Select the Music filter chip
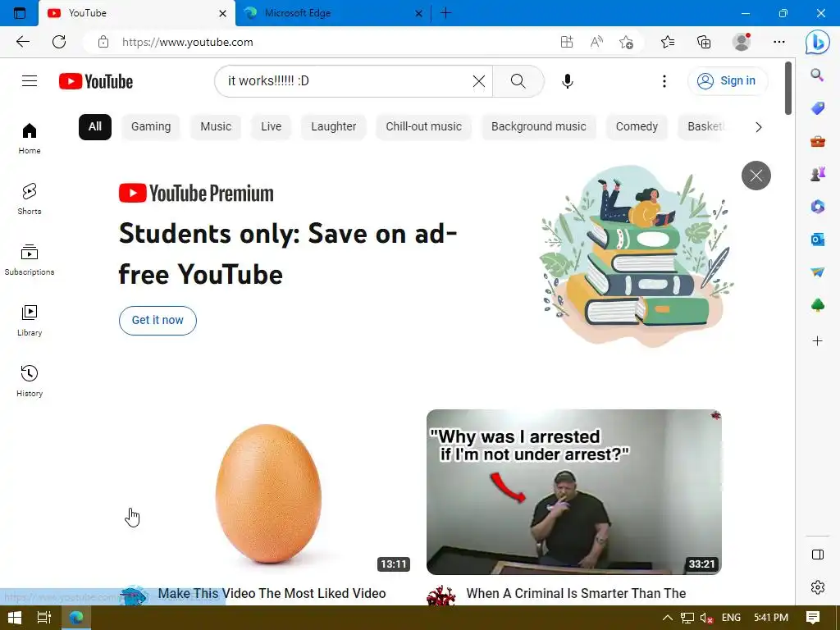 click(216, 127)
